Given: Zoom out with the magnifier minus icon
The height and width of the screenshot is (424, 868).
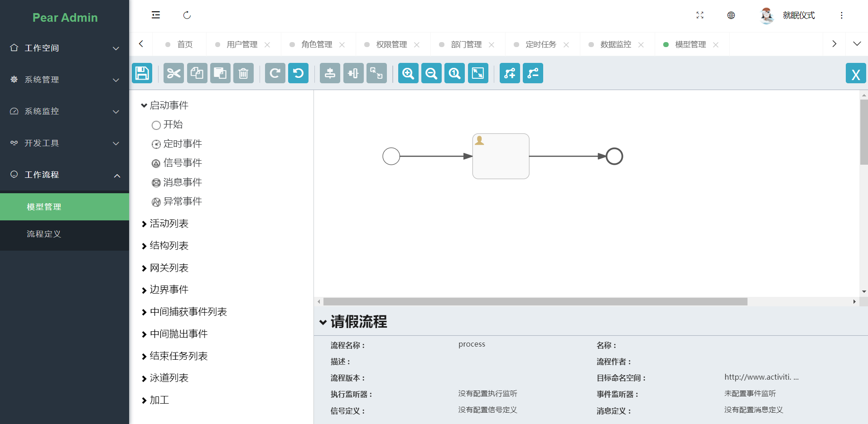Looking at the screenshot, I should point(431,73).
